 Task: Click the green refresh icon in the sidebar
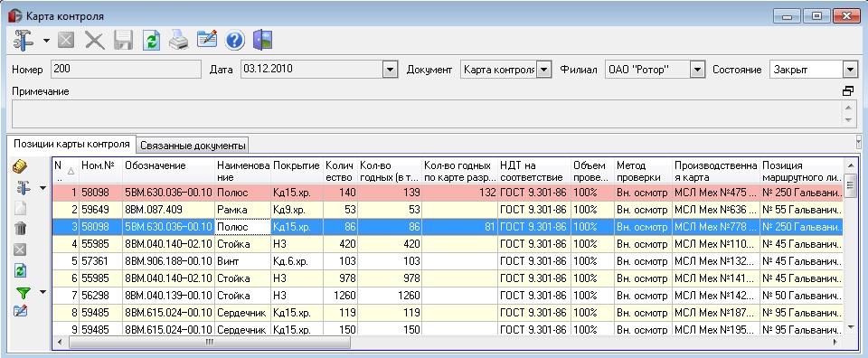click(20, 270)
